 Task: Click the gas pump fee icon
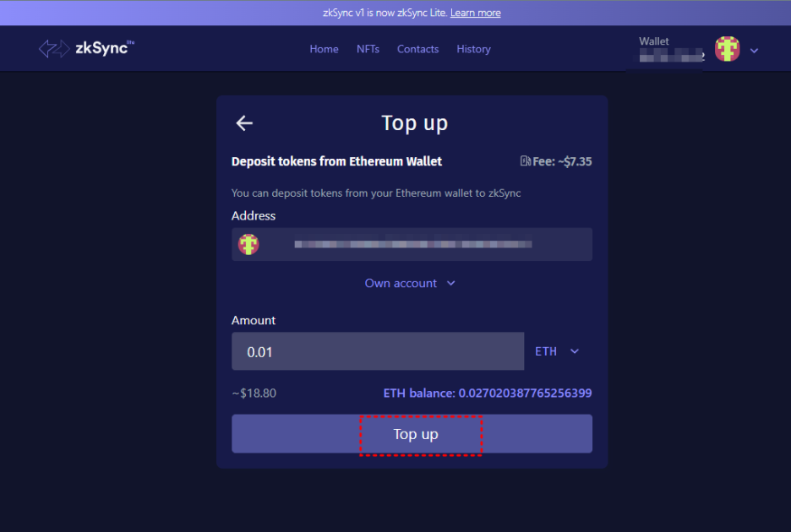click(x=525, y=160)
